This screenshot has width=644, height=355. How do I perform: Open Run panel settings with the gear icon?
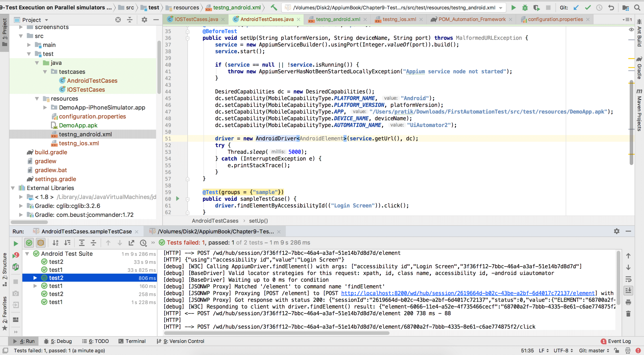[x=617, y=231]
